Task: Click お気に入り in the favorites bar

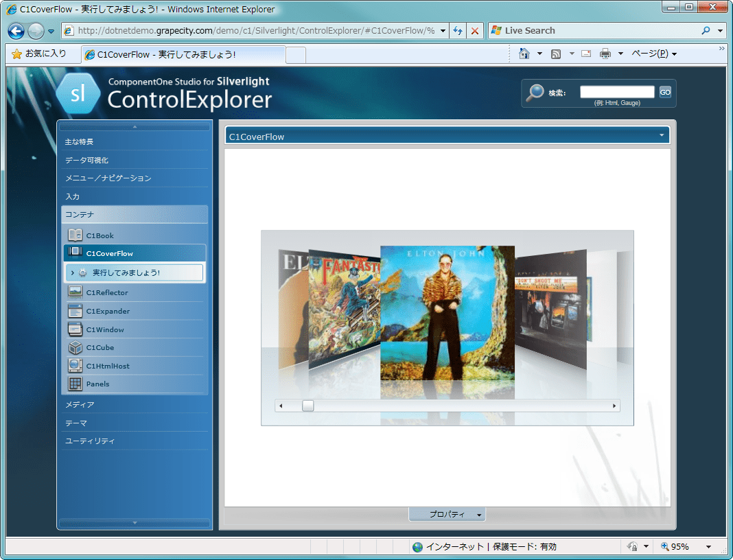Action: (38, 52)
